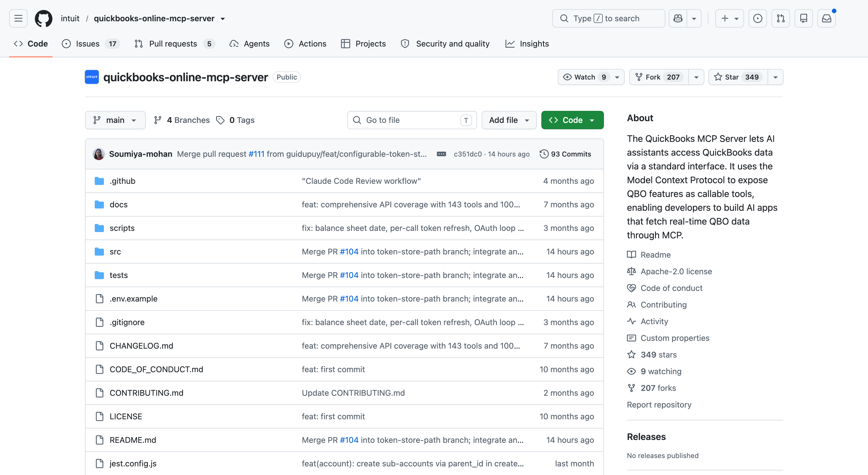Open the Create new plus dropdown
Image resolution: width=868 pixels, height=475 pixels.
(x=730, y=18)
